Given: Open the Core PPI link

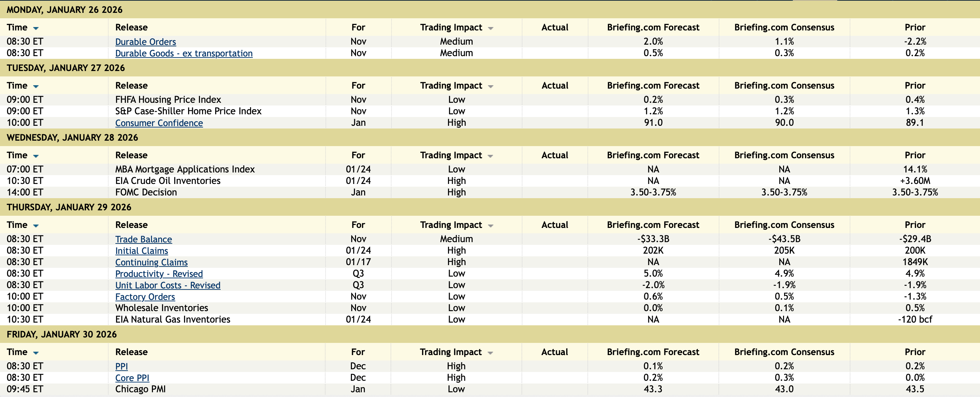Looking at the screenshot, I should 132,378.
